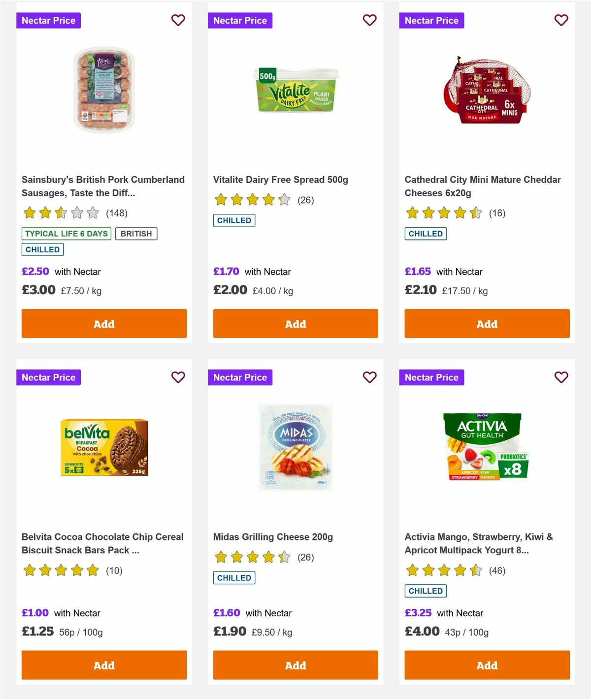591x700 pixels.
Task: Click the heart icon on Vitalite Dairy Free Spread
Action: click(369, 20)
